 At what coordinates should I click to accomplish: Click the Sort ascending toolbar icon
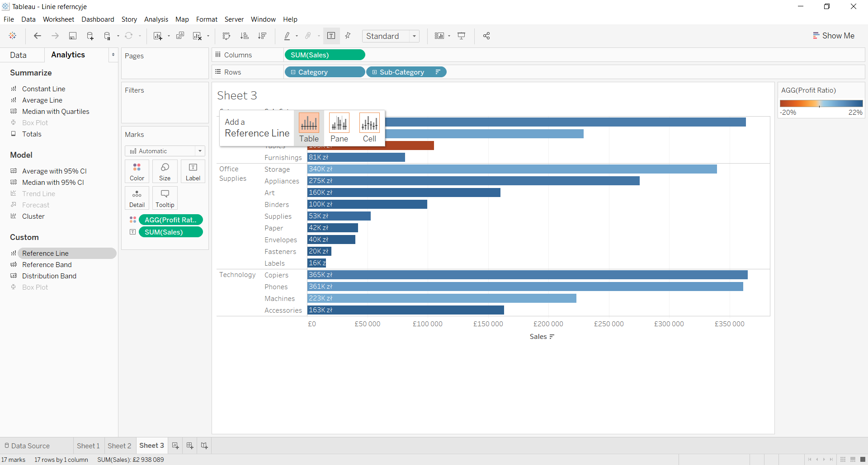(x=245, y=36)
